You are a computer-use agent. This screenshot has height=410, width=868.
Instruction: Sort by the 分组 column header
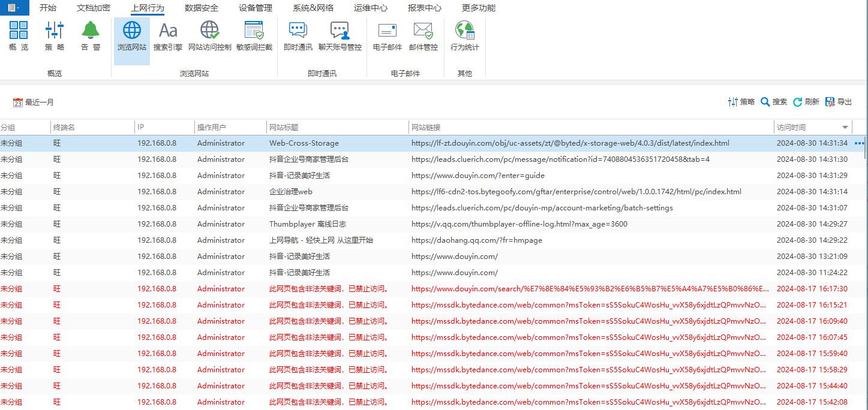25,128
